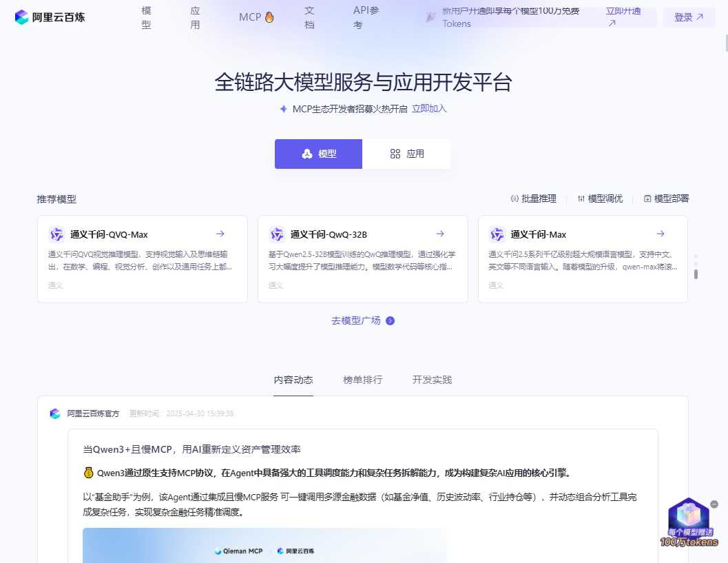
Task: Click the post title 当Qwen3+且慢MCP
Action: pyautogui.click(x=191, y=449)
